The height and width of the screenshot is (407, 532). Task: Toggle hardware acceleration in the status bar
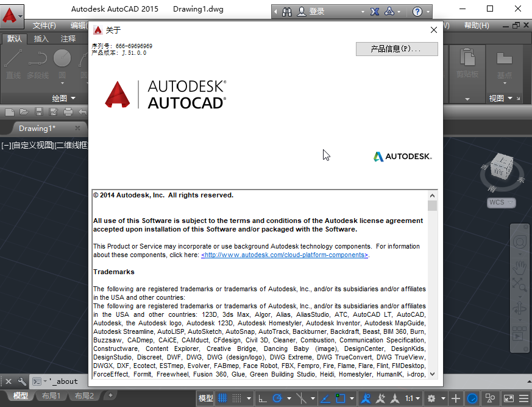pos(472,398)
